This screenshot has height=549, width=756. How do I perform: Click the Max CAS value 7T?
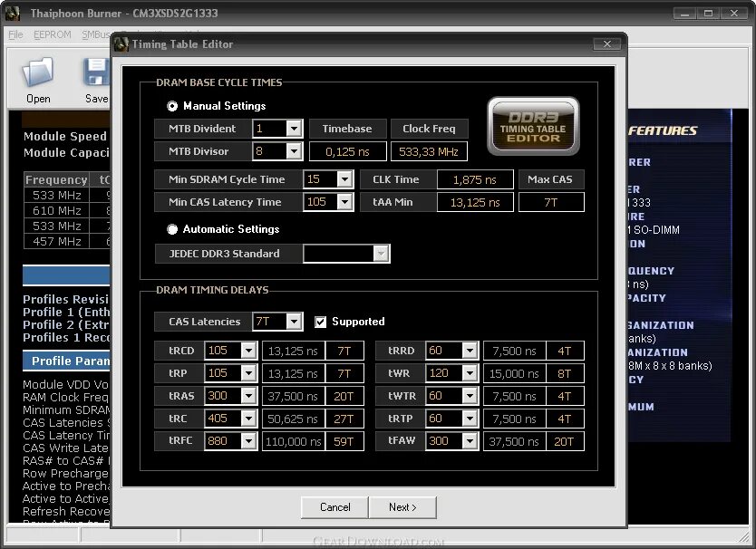[551, 202]
